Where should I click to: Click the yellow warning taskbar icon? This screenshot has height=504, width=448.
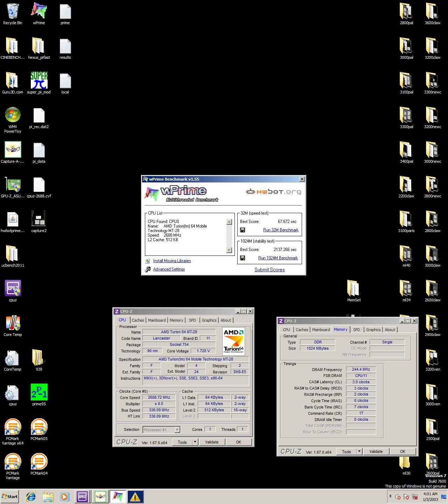pos(135,496)
